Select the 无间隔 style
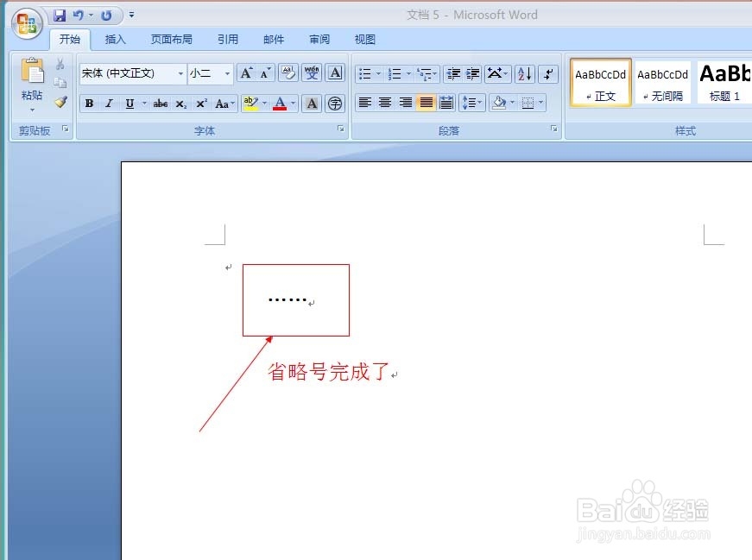 [662, 83]
